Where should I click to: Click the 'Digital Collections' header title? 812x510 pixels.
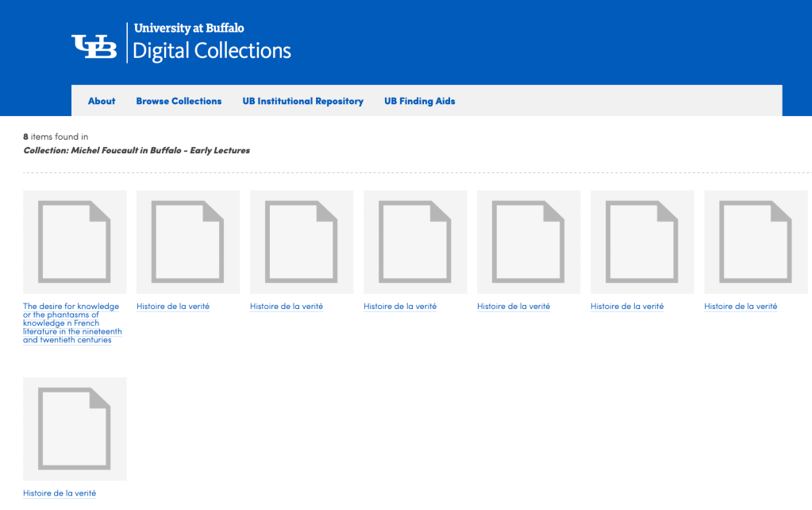[x=212, y=52]
